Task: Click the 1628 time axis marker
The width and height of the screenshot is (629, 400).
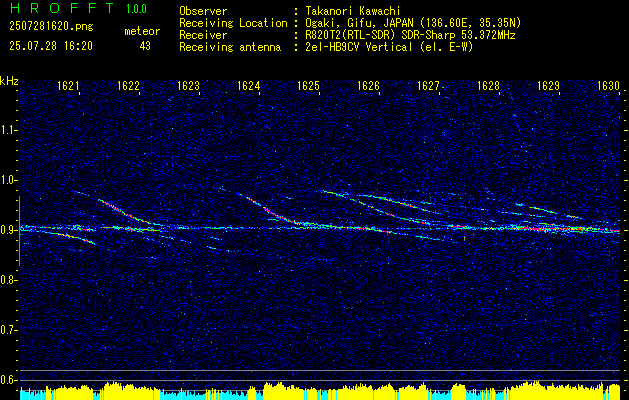Action: click(489, 86)
